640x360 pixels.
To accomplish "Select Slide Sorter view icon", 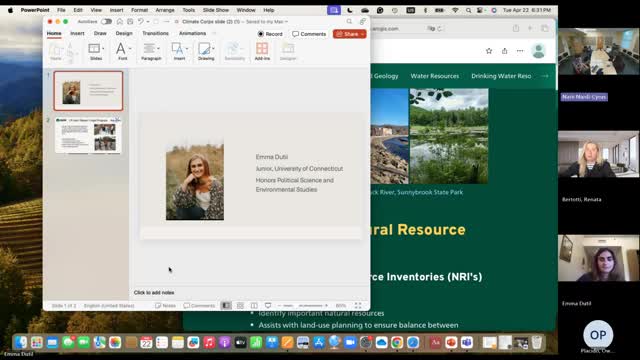I will pos(240,306).
